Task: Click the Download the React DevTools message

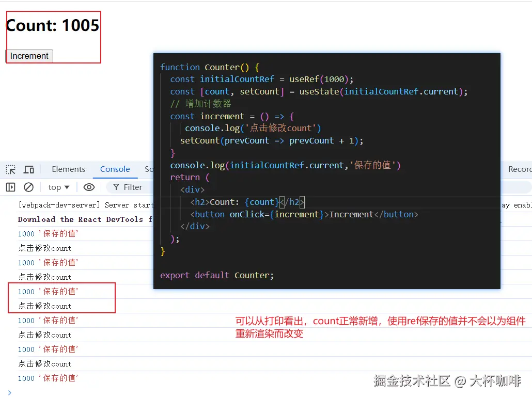Action: point(86,220)
